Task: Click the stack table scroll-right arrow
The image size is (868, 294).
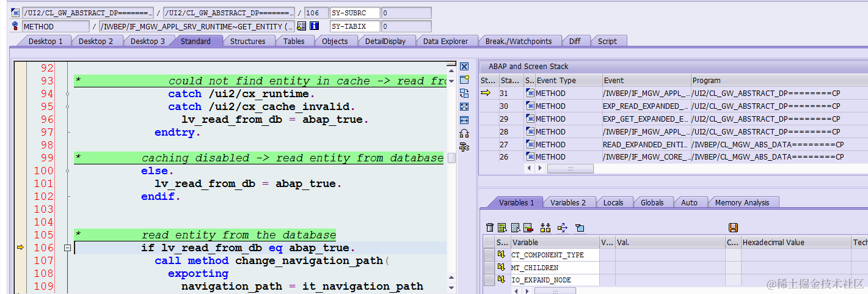Action: 540,168
